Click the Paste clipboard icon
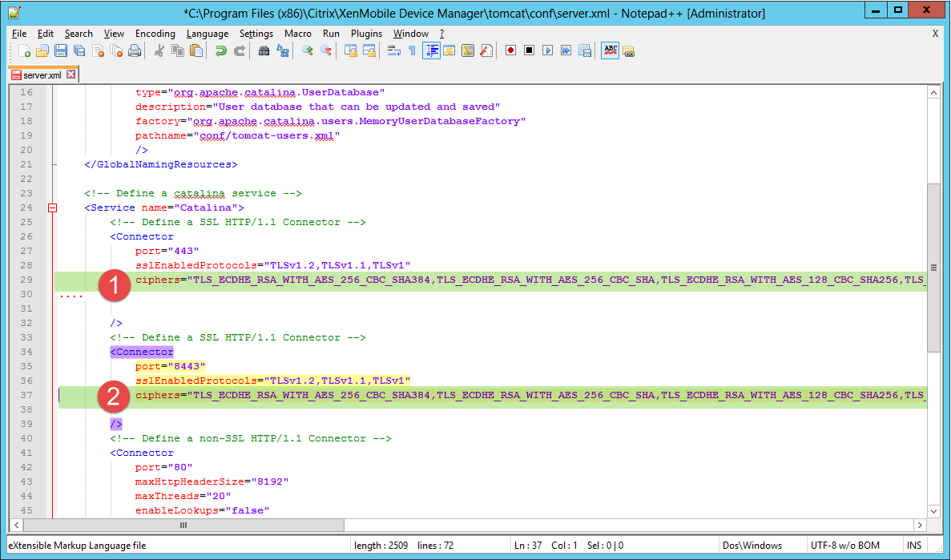951x560 pixels. [196, 51]
